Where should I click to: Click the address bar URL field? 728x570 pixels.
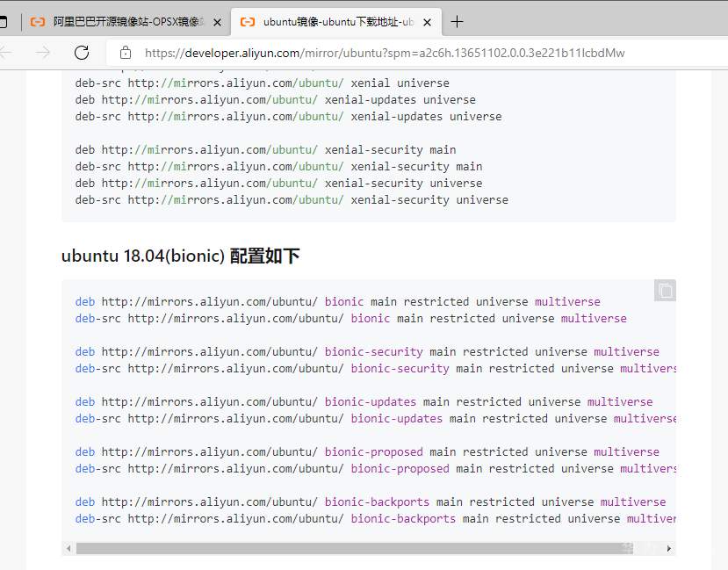385,53
